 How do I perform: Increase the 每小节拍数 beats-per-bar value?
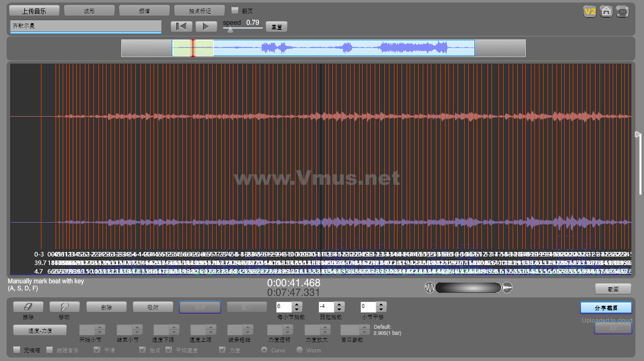tap(297, 304)
